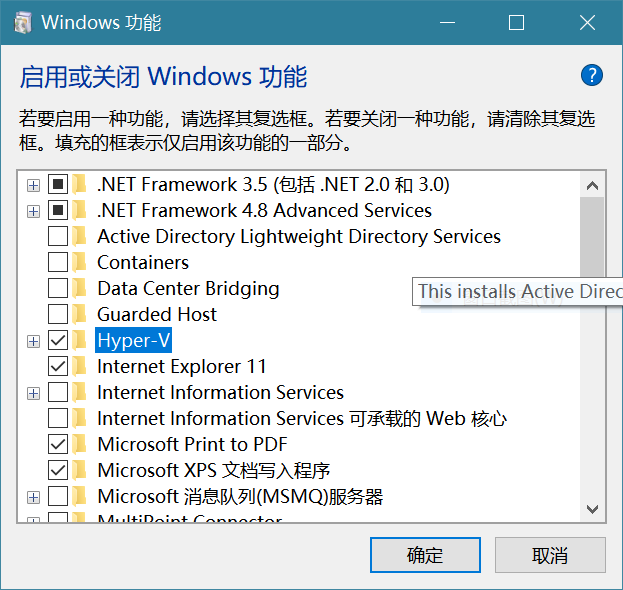The width and height of the screenshot is (623, 590).
Task: Disable the Microsoft Print to PDF checkbox
Action: pyautogui.click(x=58, y=445)
